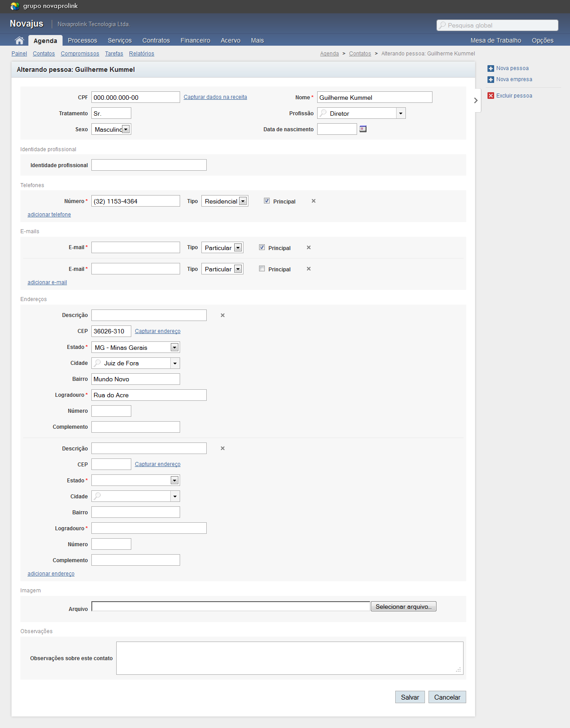Click adicionar endereço link
Viewport: 570px width, 728px height.
pyautogui.click(x=51, y=574)
